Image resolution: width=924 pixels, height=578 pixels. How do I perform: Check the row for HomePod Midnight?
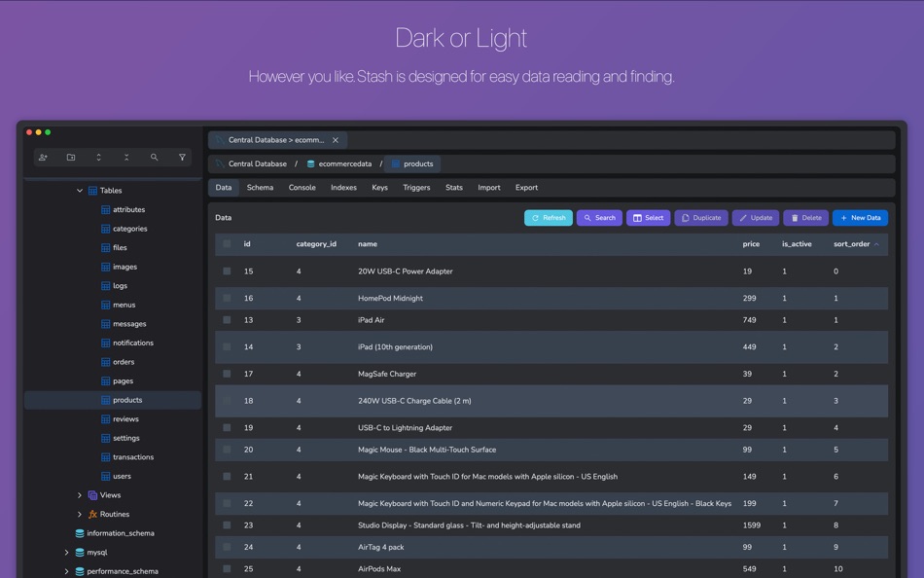pos(227,299)
